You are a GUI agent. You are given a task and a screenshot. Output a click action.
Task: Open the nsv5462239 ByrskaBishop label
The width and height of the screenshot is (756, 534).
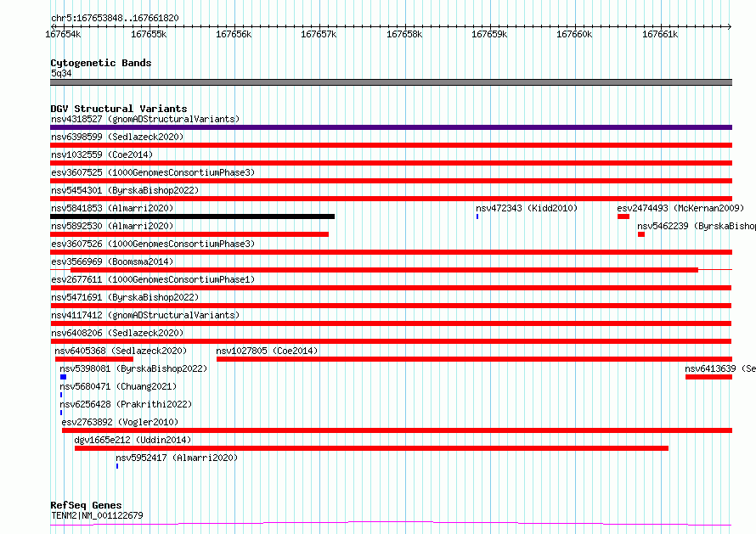click(x=697, y=226)
